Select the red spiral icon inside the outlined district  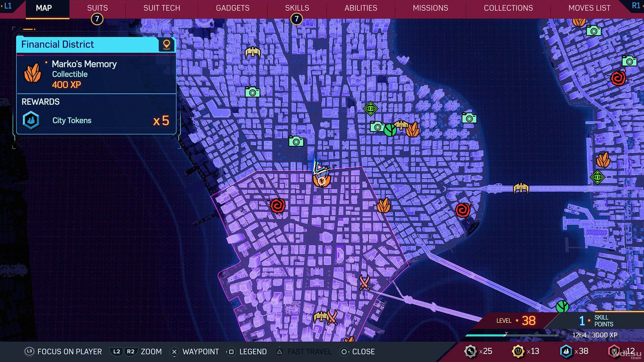278,205
